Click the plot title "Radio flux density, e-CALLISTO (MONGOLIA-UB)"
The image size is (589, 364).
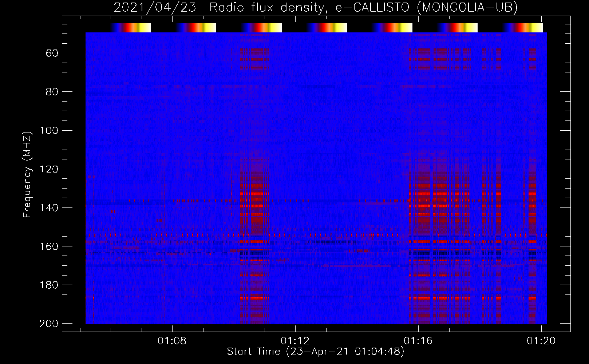(x=363, y=7)
